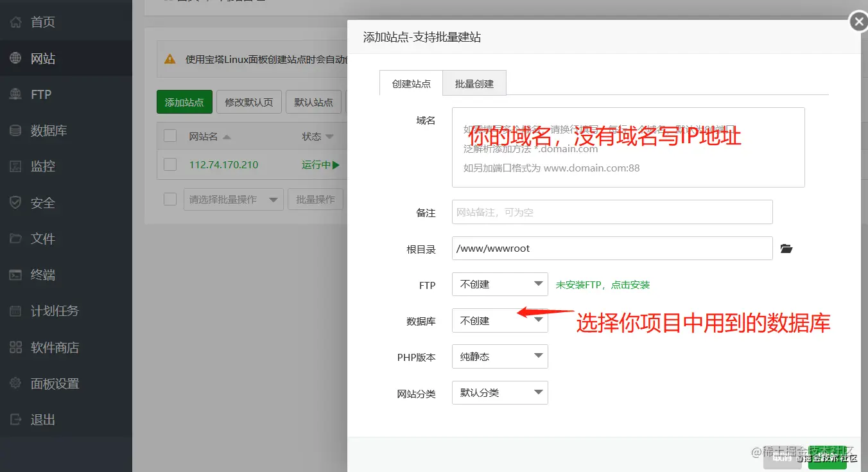Open 安全 in the sidebar

click(43, 203)
